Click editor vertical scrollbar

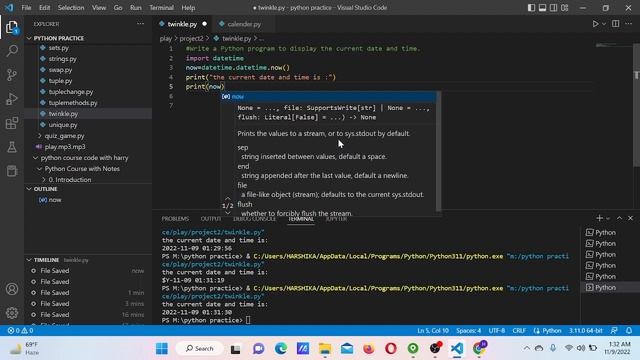[x=636, y=104]
